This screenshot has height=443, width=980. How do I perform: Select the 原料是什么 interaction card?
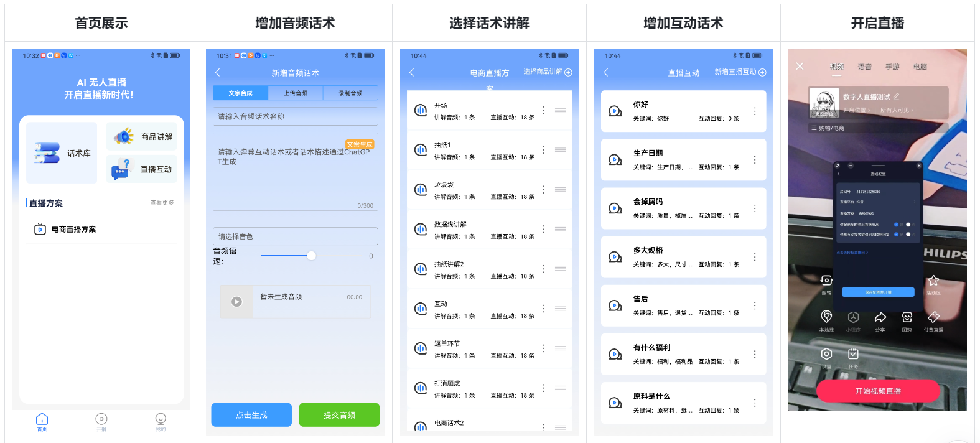coord(683,403)
